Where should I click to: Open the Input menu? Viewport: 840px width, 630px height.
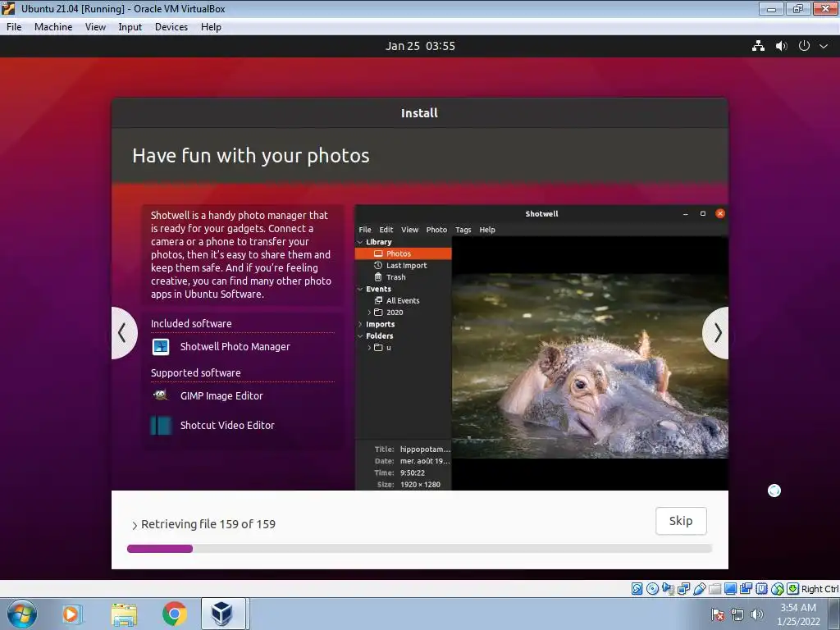130,27
